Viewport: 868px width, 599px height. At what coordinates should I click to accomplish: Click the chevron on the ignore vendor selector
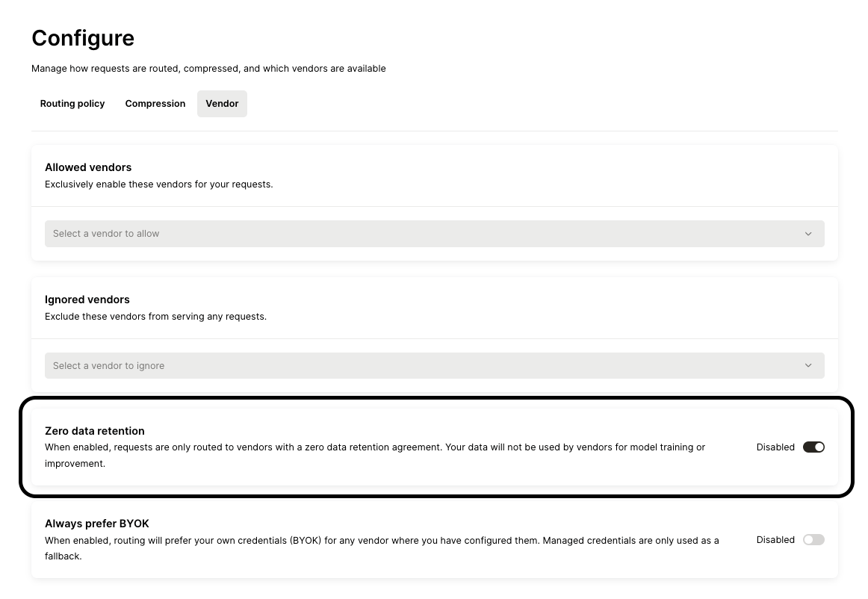[807, 365]
